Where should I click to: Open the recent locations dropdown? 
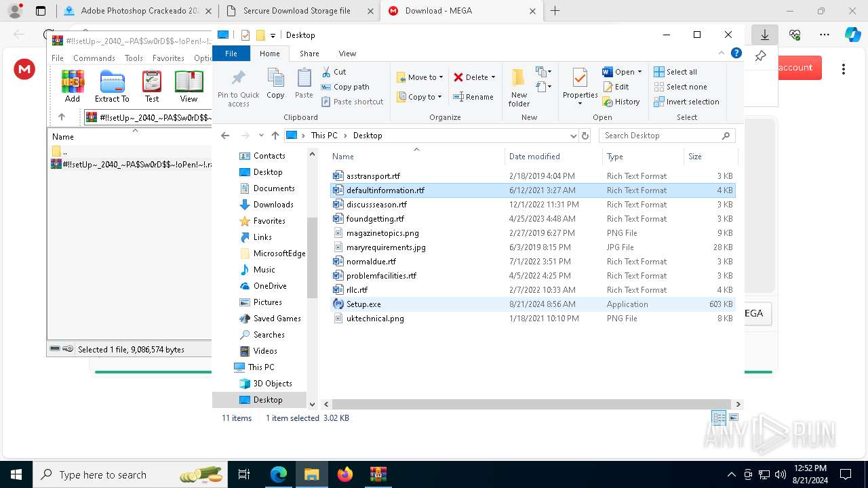260,136
